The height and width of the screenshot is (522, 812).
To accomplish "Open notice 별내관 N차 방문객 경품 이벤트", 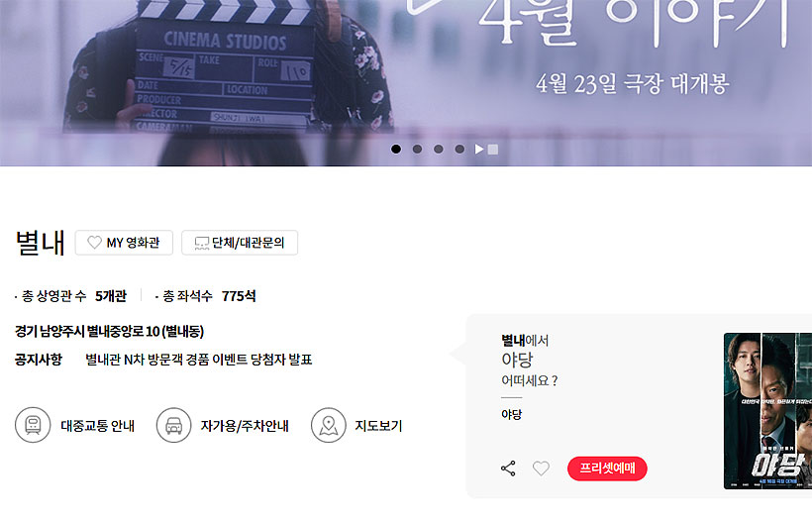I will [199, 360].
